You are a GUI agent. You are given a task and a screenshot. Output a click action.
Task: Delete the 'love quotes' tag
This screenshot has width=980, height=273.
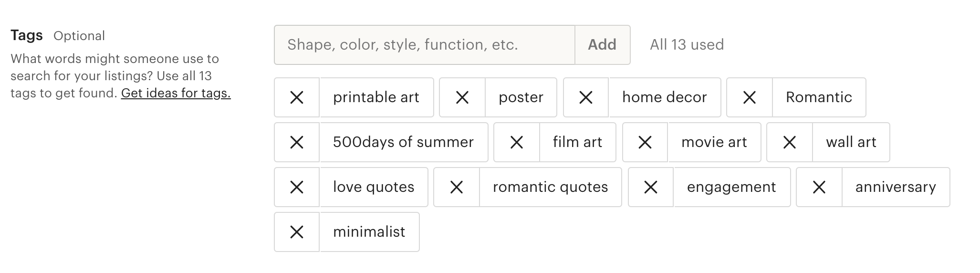tap(297, 187)
